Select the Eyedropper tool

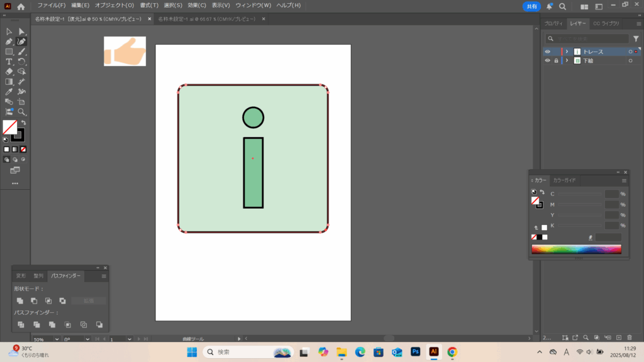[9, 92]
